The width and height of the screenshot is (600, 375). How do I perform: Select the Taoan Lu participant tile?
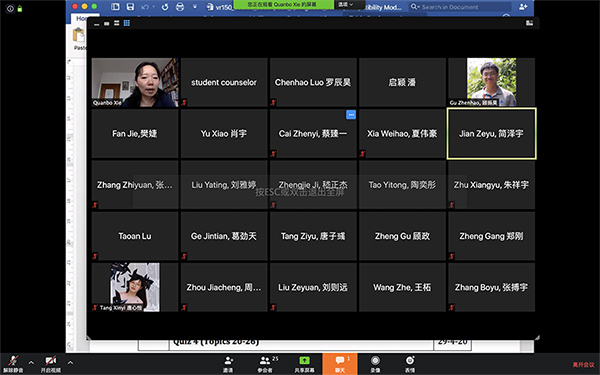[135, 236]
